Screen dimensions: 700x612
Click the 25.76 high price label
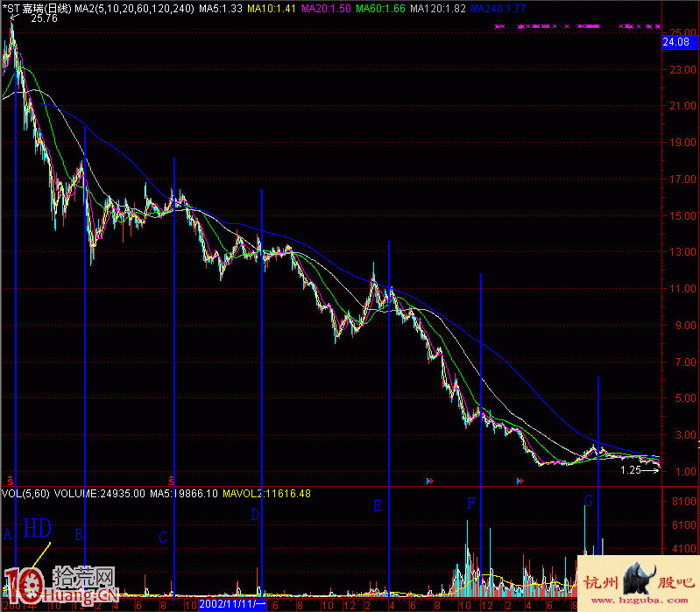(44, 18)
